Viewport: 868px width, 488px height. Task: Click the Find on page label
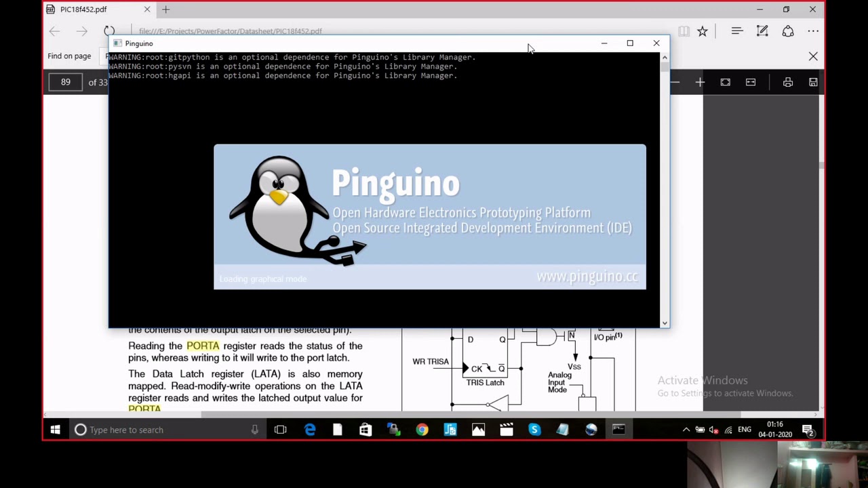tap(69, 56)
